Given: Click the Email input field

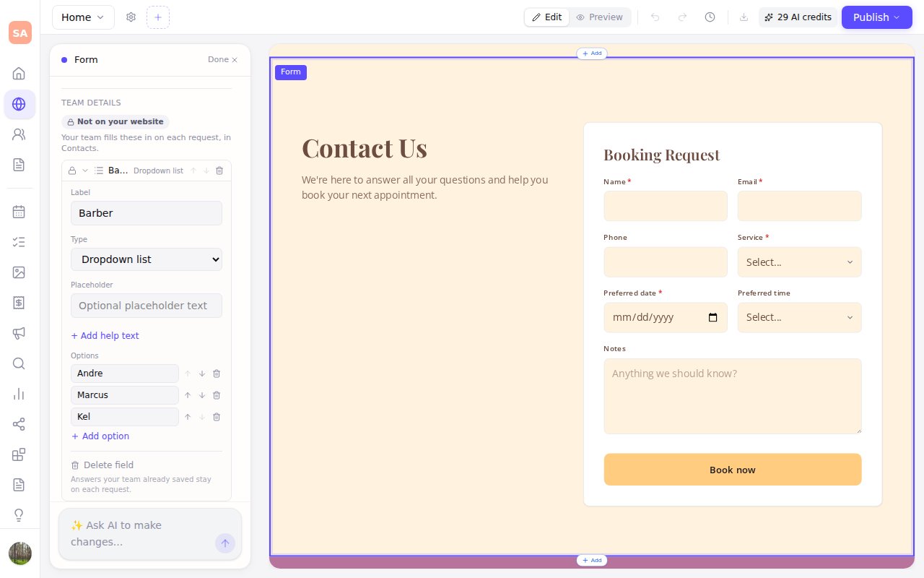Looking at the screenshot, I should click(x=800, y=206).
